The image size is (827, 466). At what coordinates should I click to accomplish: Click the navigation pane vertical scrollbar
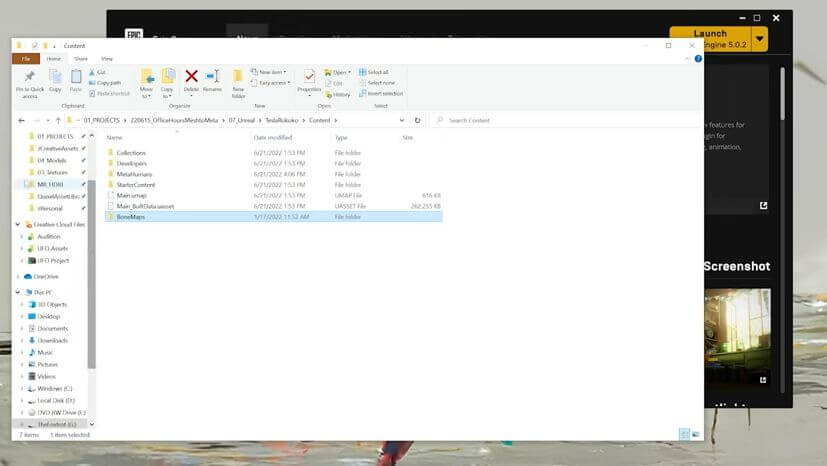(92, 274)
